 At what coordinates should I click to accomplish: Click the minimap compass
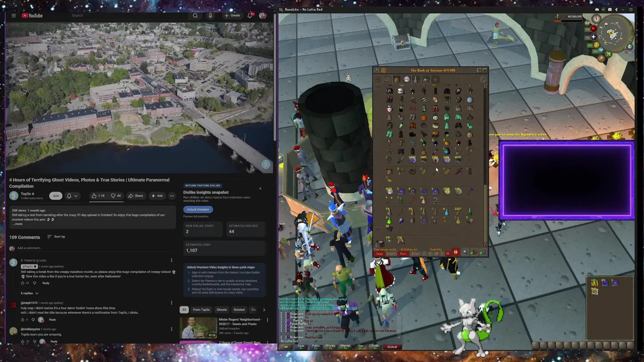596,19
